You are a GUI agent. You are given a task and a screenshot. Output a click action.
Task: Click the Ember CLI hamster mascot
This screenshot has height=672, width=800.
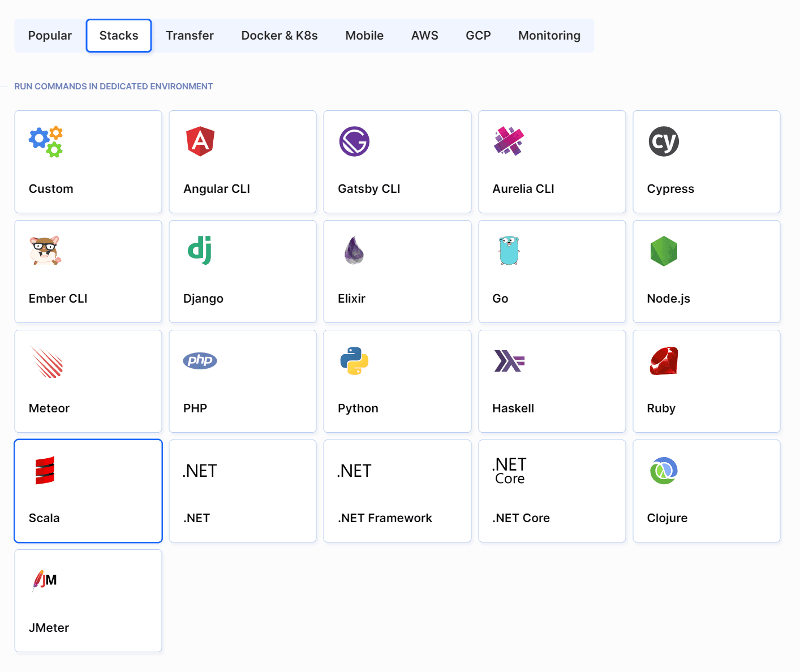click(45, 251)
